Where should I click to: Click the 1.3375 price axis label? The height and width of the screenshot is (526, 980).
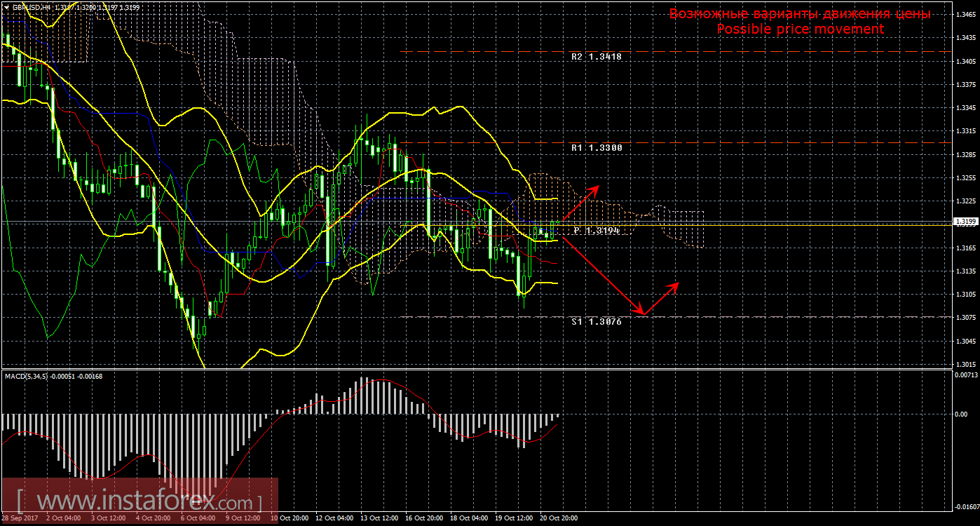tap(965, 84)
